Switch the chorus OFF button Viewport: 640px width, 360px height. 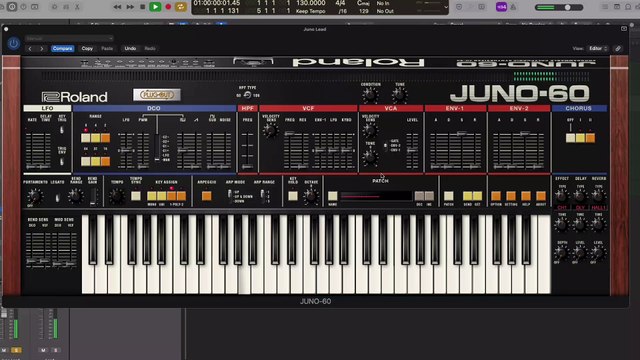pos(570,138)
